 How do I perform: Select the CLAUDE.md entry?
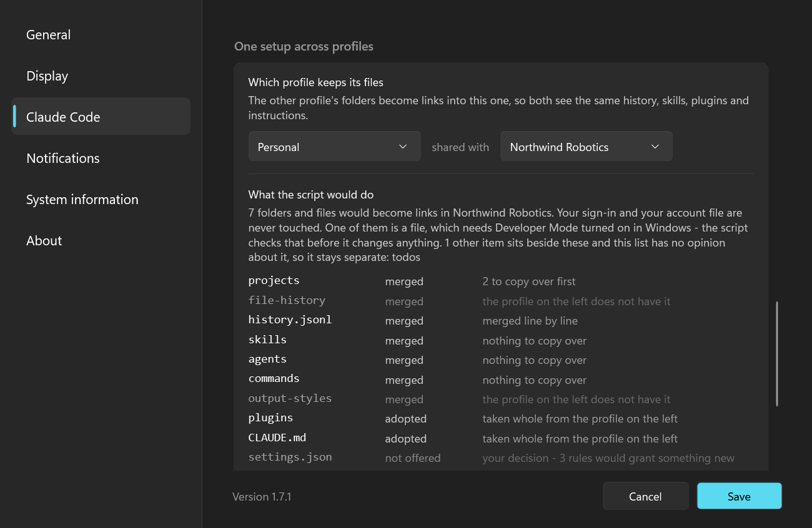pyautogui.click(x=277, y=438)
